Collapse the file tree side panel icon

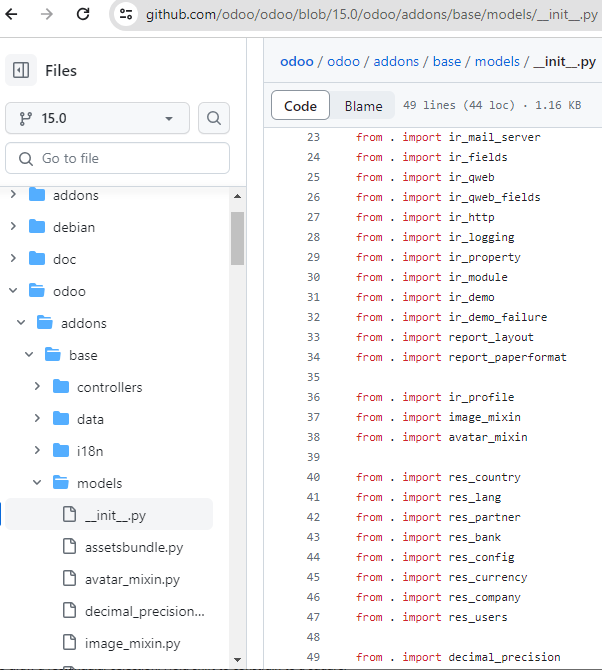[x=21, y=70]
